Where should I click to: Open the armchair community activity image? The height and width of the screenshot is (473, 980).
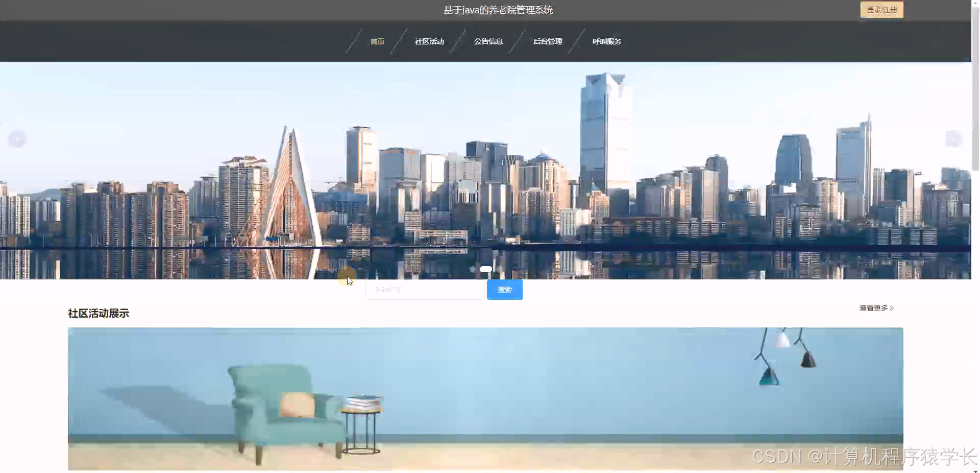(485, 398)
